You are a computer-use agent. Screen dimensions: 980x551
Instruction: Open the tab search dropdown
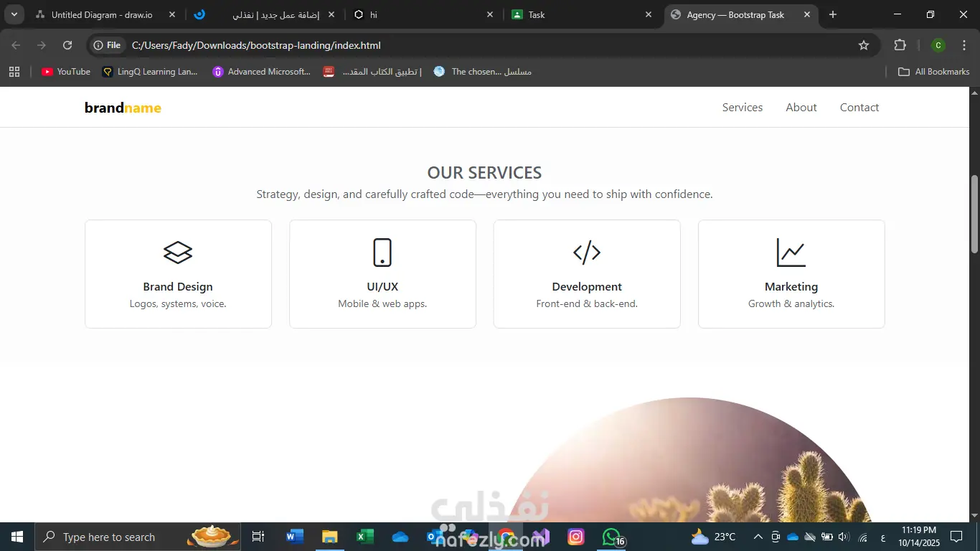14,14
